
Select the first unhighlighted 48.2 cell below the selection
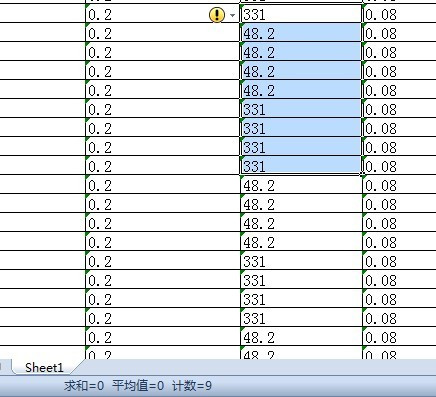[301, 184]
